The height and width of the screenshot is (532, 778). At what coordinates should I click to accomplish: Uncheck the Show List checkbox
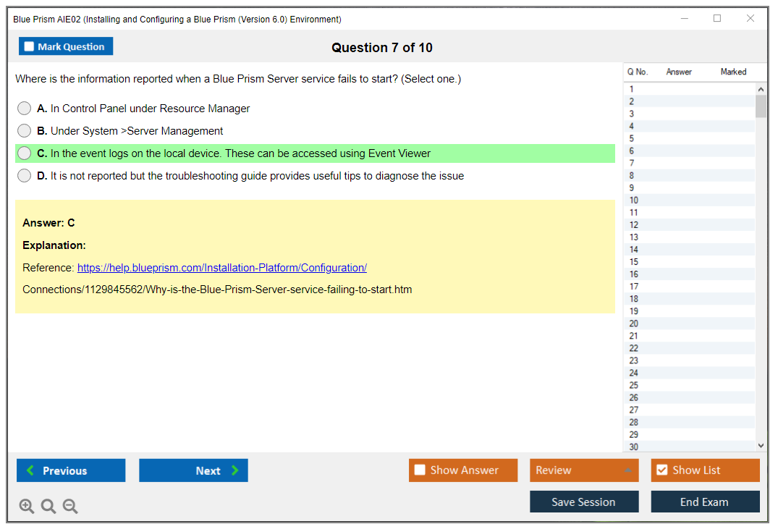(x=661, y=470)
